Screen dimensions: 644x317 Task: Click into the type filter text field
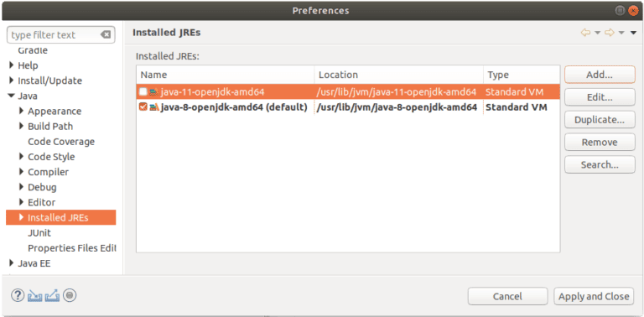pos(54,35)
